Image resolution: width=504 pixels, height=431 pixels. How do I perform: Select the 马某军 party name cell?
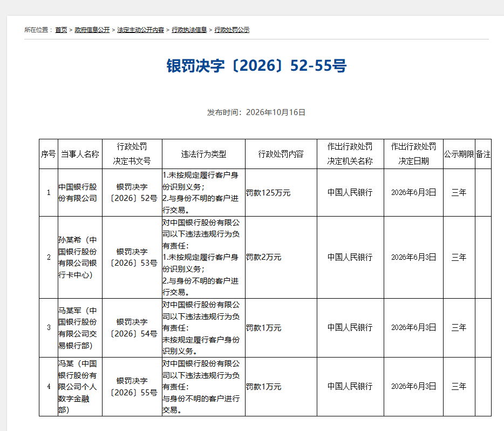coord(80,328)
